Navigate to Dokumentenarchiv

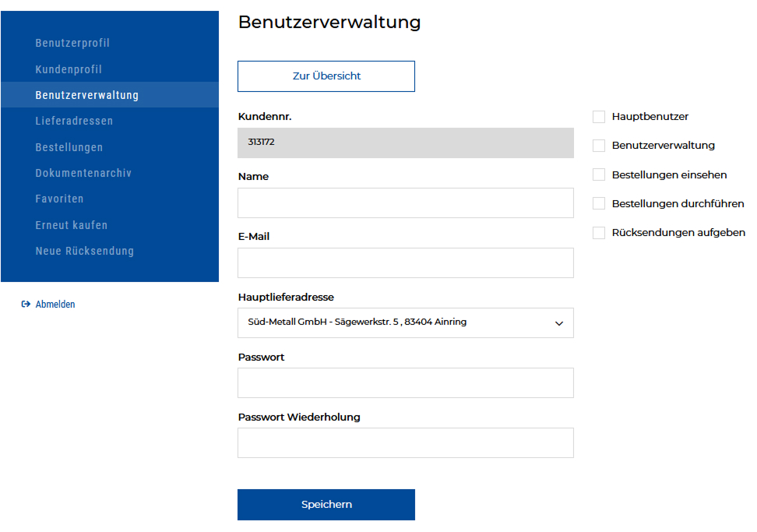tap(83, 173)
